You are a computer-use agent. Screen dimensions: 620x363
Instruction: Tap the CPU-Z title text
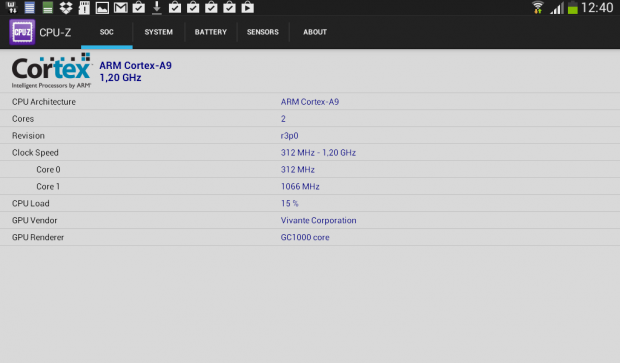(55, 32)
